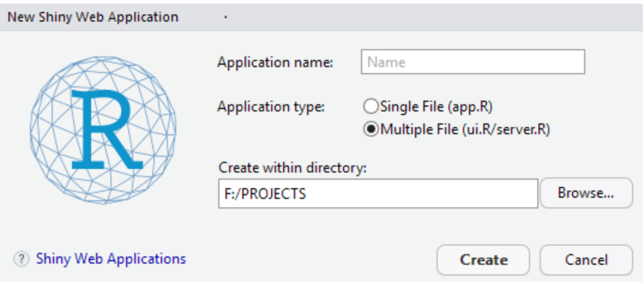
Task: Dismiss the dialog with Cancel
Action: 586,260
